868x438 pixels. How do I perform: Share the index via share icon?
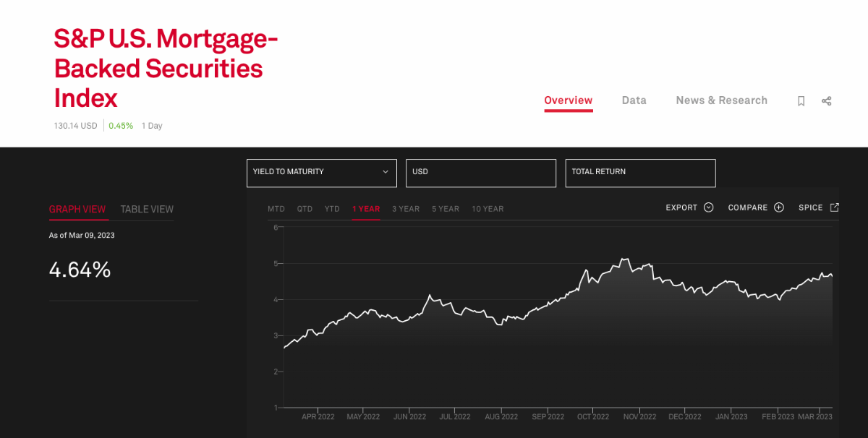[826, 101]
